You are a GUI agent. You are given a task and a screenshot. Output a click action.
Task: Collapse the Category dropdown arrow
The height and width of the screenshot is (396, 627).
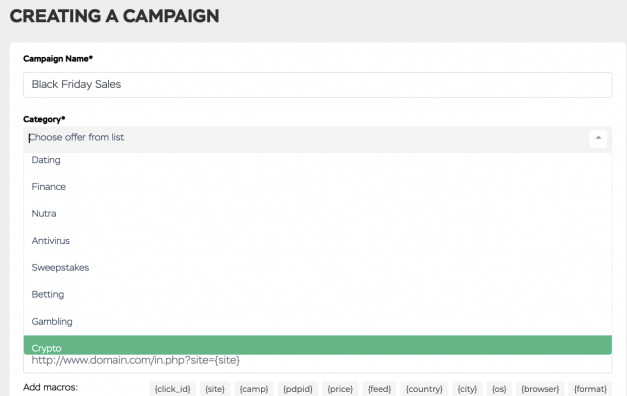point(598,138)
